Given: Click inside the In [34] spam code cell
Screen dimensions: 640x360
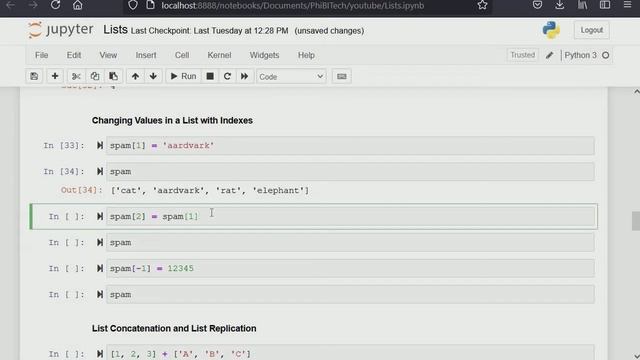Looking at the screenshot, I should point(350,171).
